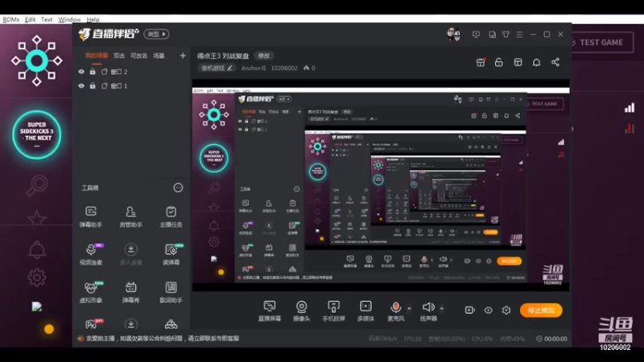Mute the 扬声器 speaker
644x362 pixels.
pyautogui.click(x=428, y=311)
